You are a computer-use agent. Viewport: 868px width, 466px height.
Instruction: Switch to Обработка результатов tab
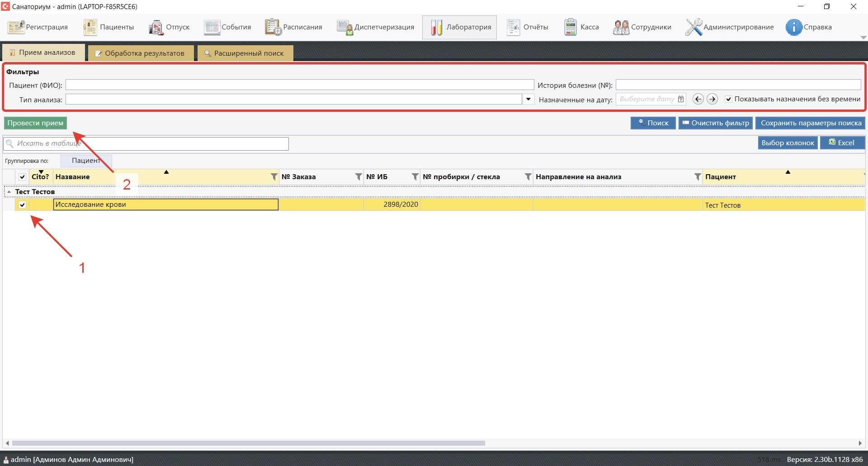tap(140, 53)
